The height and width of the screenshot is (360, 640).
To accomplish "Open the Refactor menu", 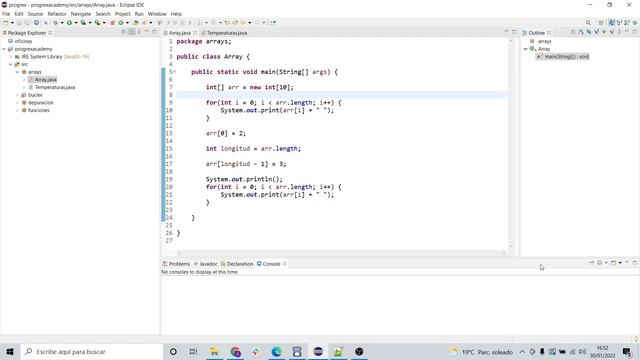I will click(x=57, y=14).
